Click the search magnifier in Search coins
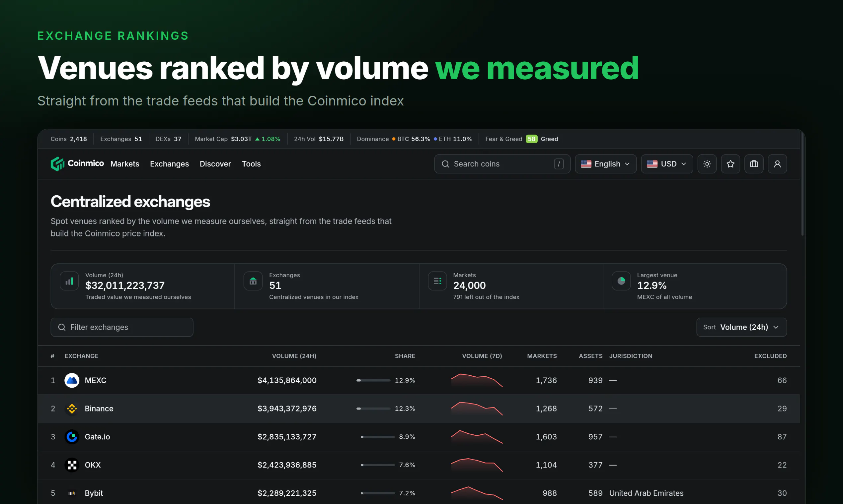Image resolution: width=843 pixels, height=504 pixels. pyautogui.click(x=445, y=164)
